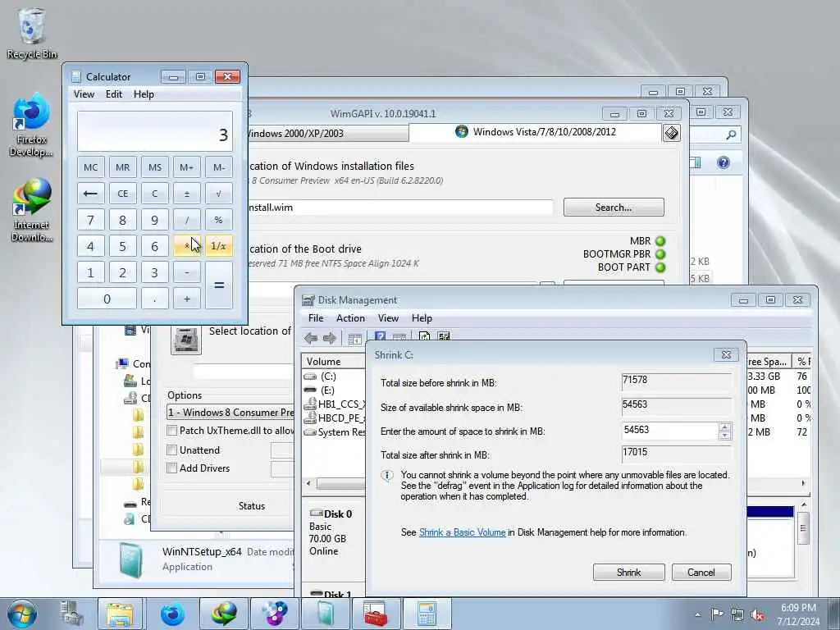Switch to WinNTSetup taskbar button
Image resolution: width=840 pixels, height=630 pixels.
[325, 614]
